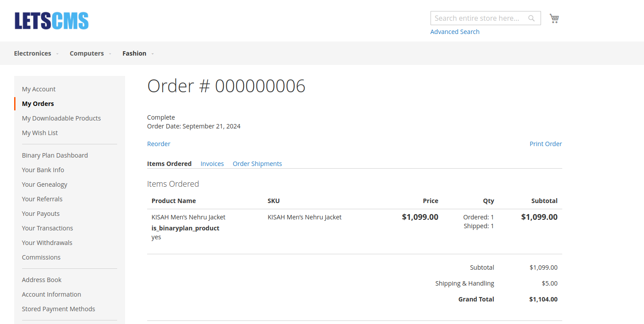Screen dimensions: 644x324
Task: View Your Genealogy page
Action: point(44,184)
